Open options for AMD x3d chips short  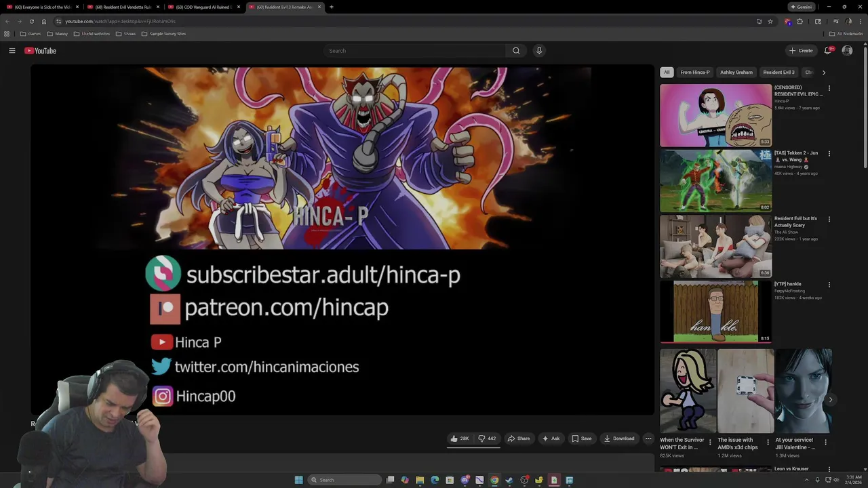(768, 443)
